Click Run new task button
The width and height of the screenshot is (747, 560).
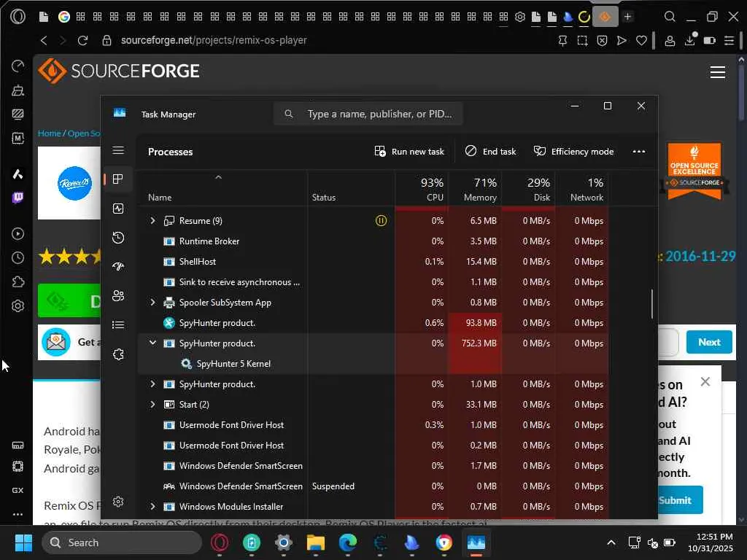(x=409, y=152)
